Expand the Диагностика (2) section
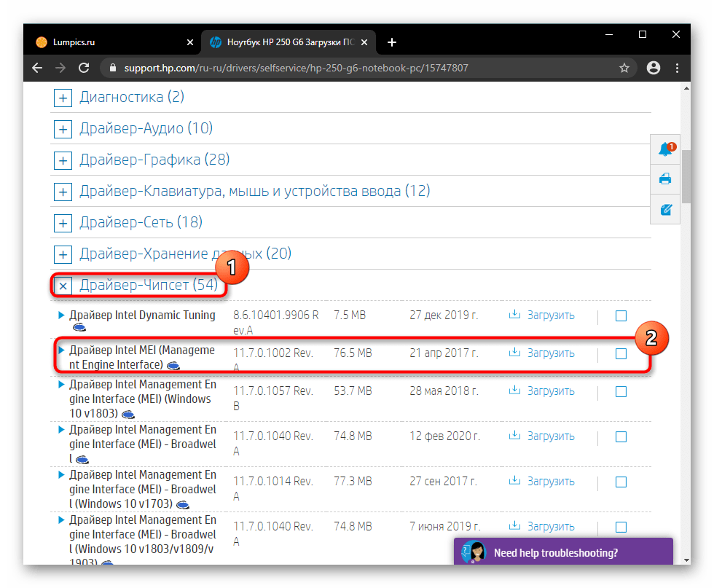Viewport: 714px width, 588px height. click(63, 98)
